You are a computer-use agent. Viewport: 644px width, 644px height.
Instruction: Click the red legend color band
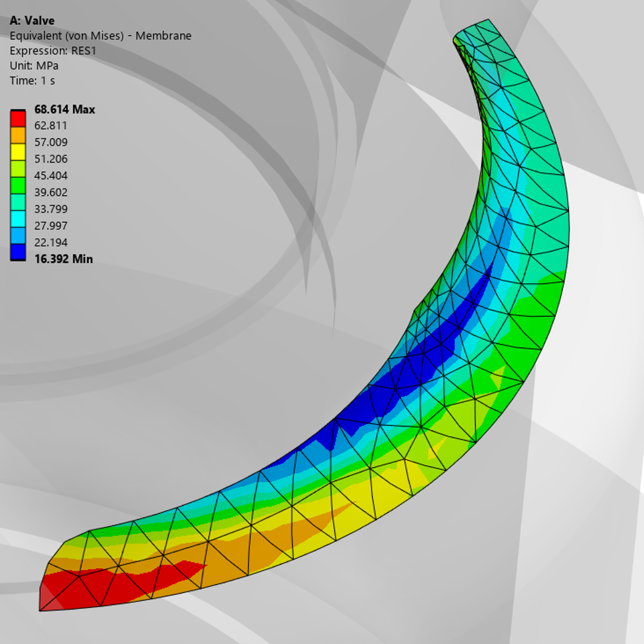18,118
